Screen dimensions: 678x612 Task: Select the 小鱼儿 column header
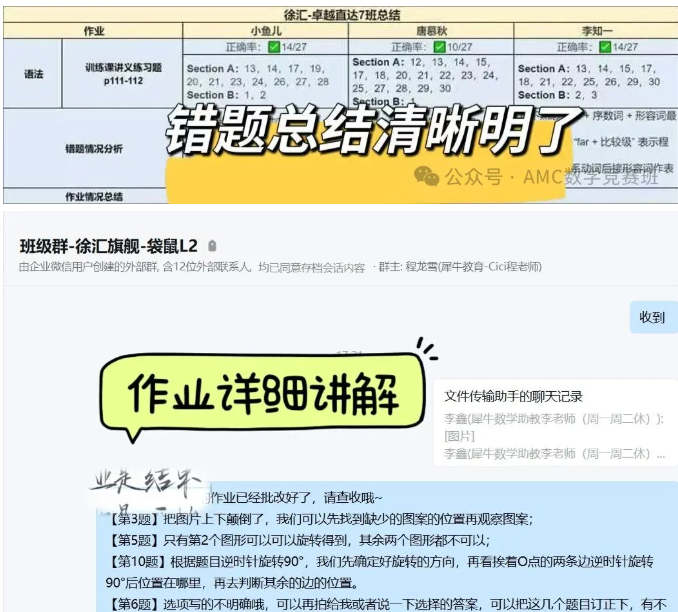(x=265, y=31)
